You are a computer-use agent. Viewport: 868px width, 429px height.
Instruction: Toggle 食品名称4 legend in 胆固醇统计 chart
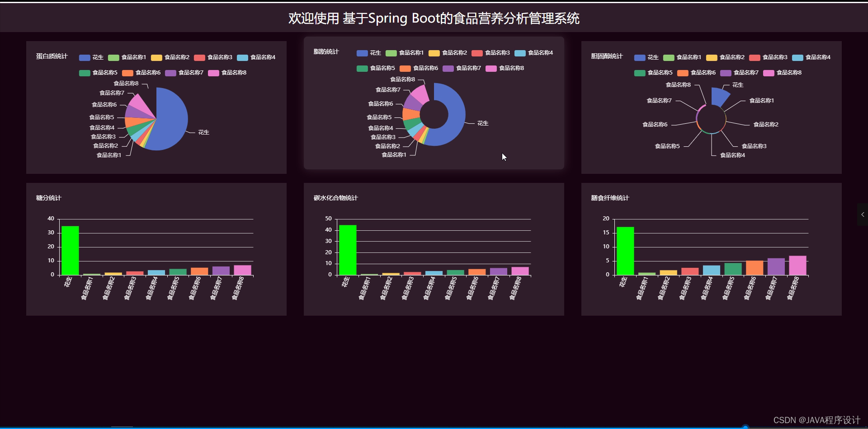[x=811, y=57]
